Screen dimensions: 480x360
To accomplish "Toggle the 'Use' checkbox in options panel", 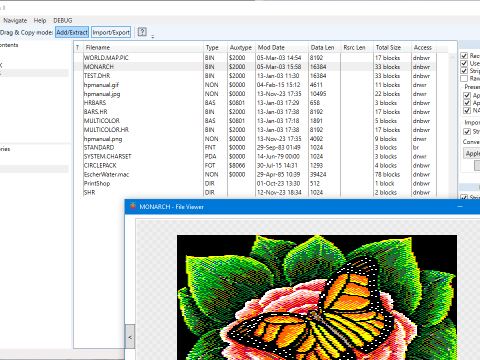I will 464,63.
